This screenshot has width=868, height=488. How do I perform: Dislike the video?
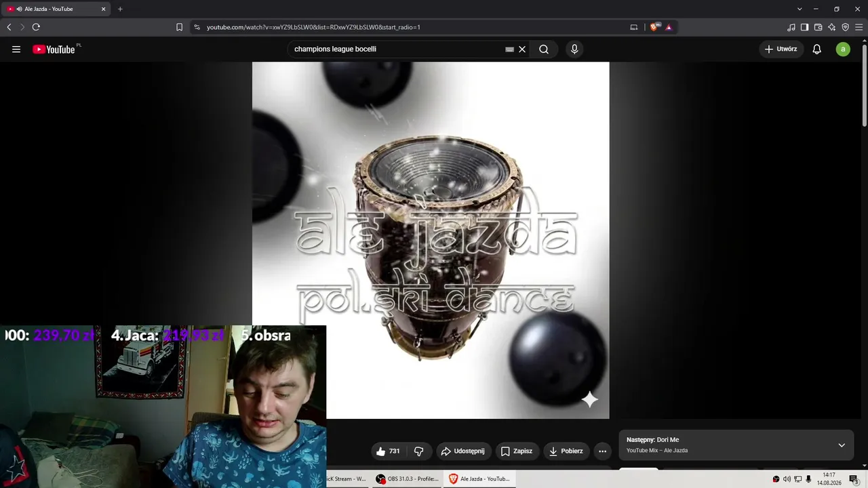(418, 451)
